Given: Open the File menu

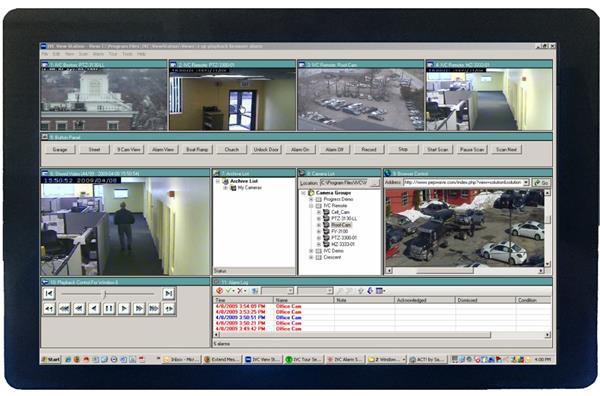Looking at the screenshot, I should [x=45, y=54].
